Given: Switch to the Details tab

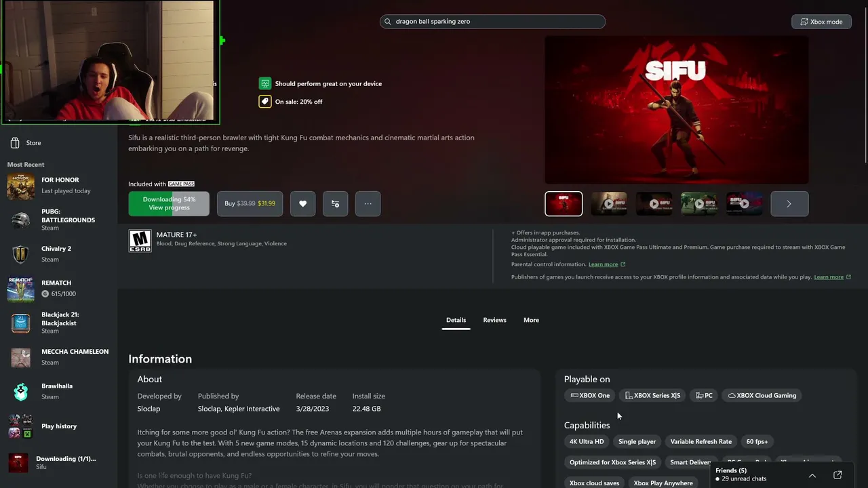Looking at the screenshot, I should coord(456,320).
